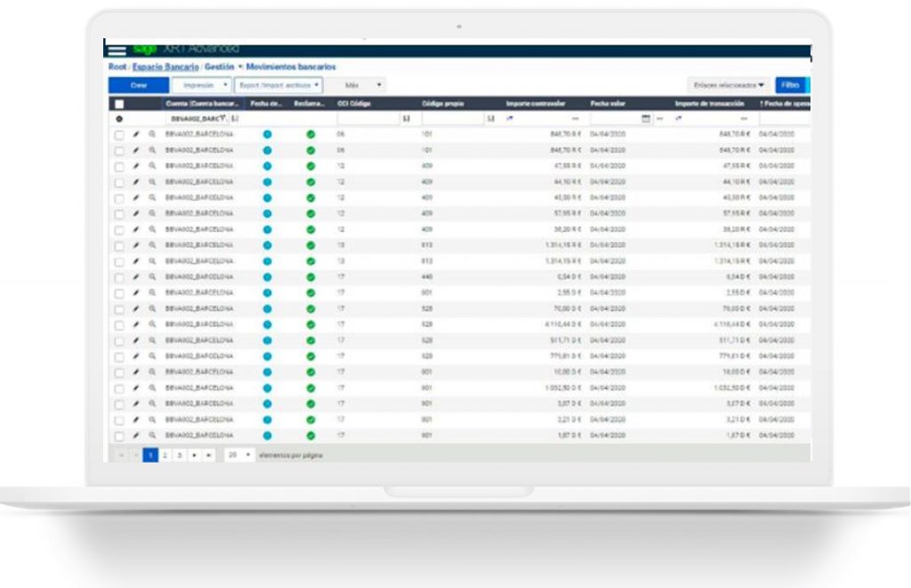Edit the row with amount 47,55 €
The width and height of the screenshot is (911, 588).
tap(136, 166)
